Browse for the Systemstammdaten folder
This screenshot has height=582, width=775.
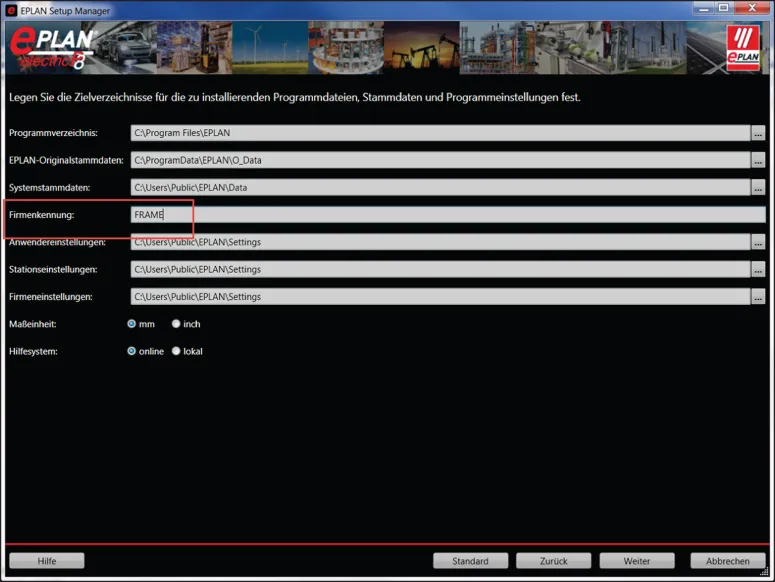coord(758,187)
